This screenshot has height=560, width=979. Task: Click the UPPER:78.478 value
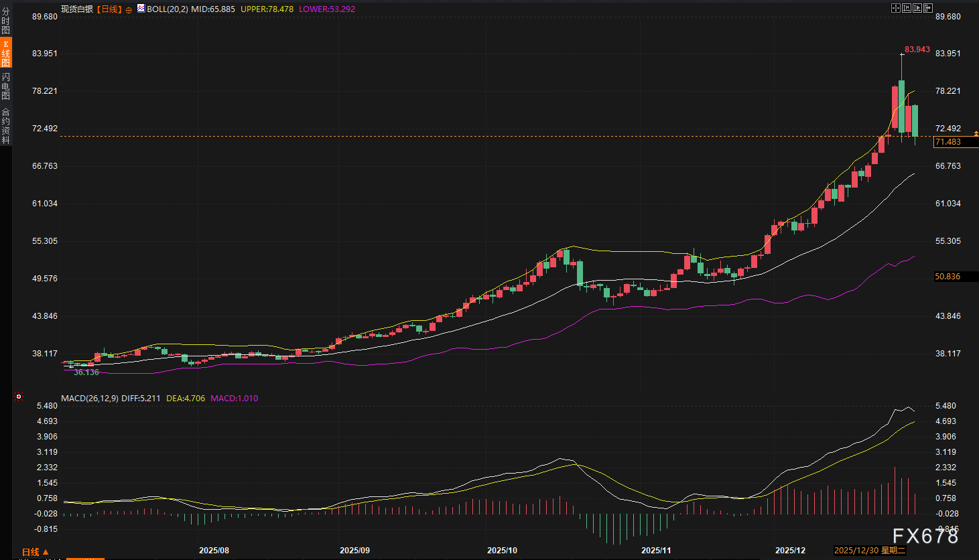[267, 9]
